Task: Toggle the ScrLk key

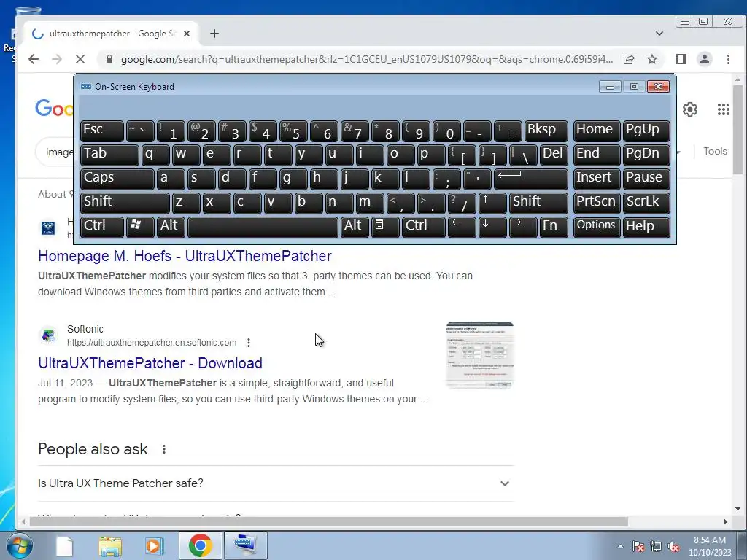Action: click(646, 203)
